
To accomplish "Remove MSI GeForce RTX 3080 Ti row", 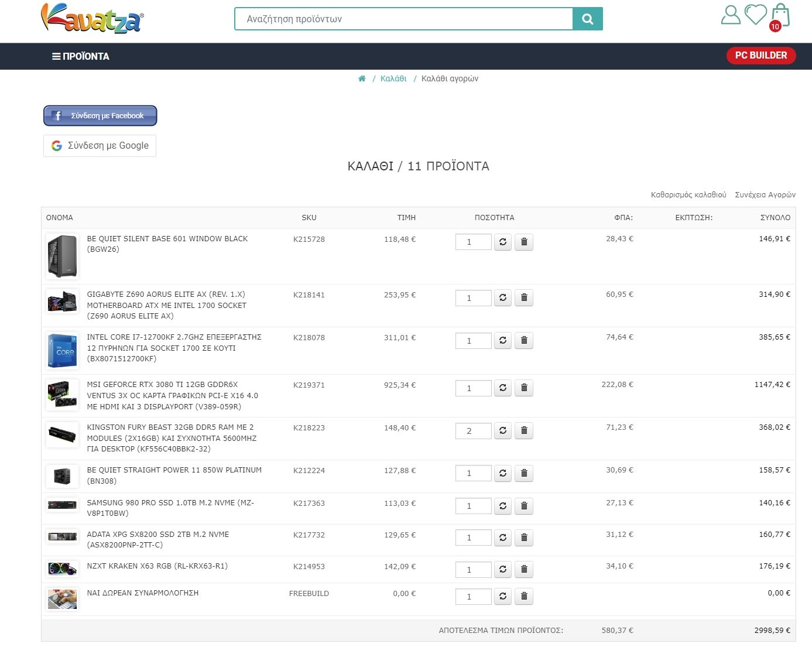I will 524,388.
